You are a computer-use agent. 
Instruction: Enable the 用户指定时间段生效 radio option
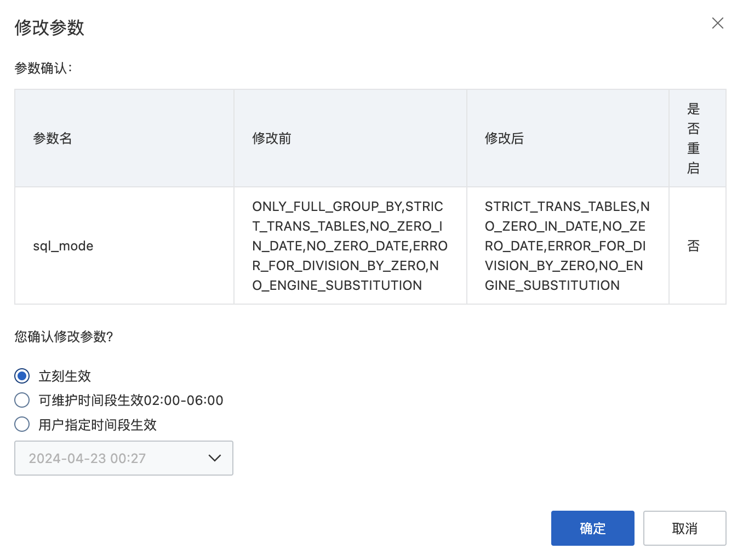pyautogui.click(x=22, y=424)
